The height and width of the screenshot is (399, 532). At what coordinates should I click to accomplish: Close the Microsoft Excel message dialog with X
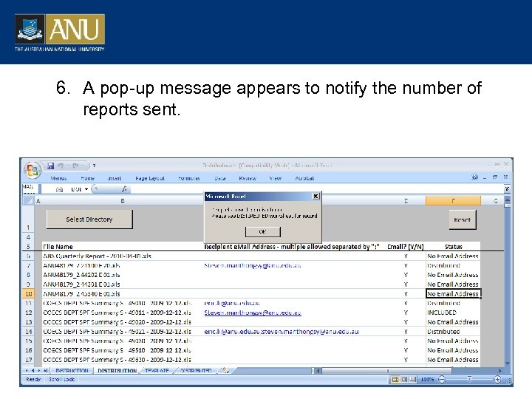(x=316, y=196)
